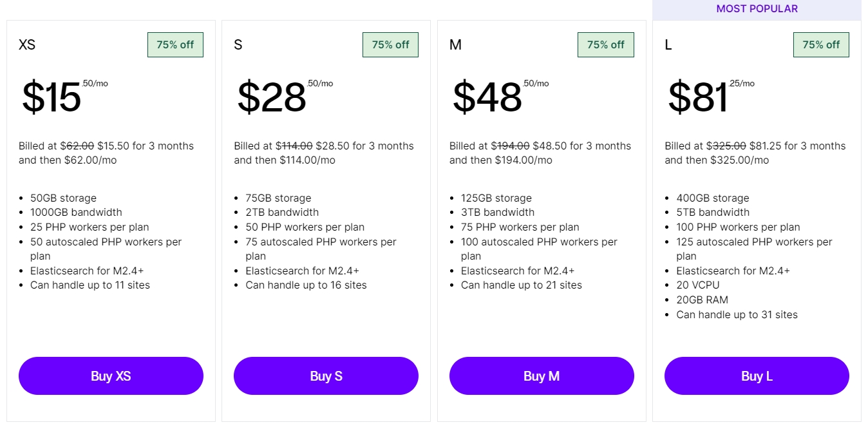
Task: Click the 20 VCPU feature item
Action: (698, 285)
